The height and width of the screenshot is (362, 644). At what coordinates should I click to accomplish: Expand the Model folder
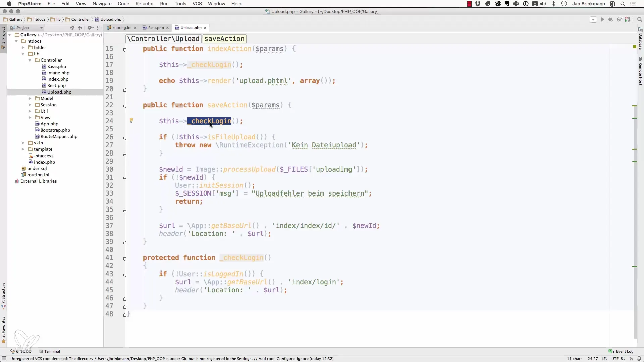(30, 98)
